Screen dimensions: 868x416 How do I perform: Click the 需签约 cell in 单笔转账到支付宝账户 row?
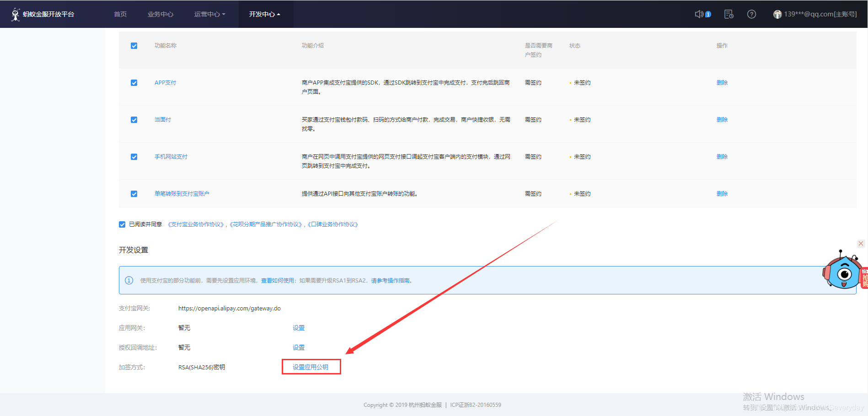pos(533,194)
